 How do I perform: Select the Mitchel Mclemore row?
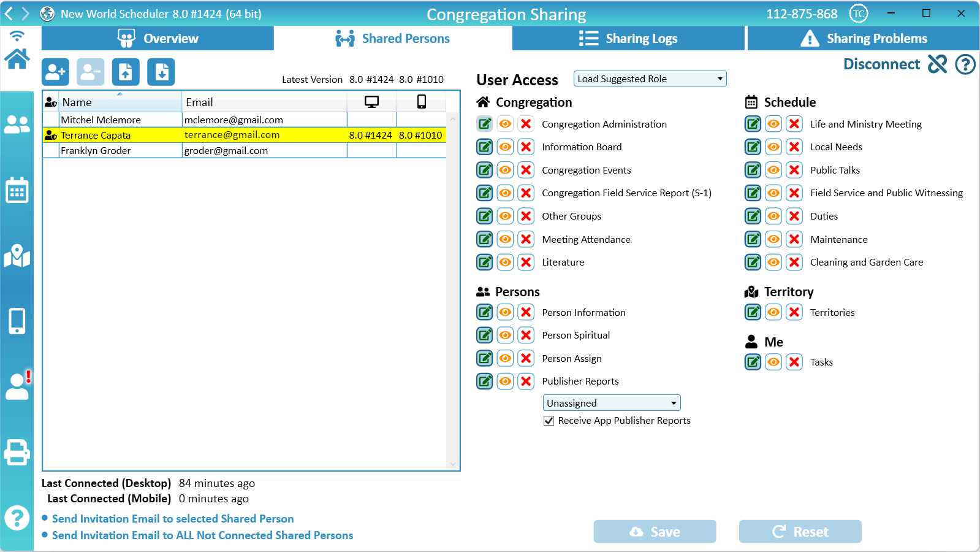[x=245, y=120]
